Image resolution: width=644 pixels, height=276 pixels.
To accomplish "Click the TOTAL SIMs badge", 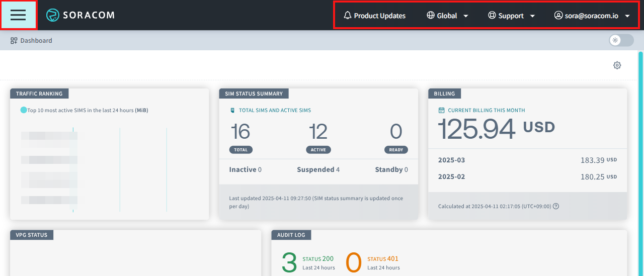I will (x=240, y=150).
